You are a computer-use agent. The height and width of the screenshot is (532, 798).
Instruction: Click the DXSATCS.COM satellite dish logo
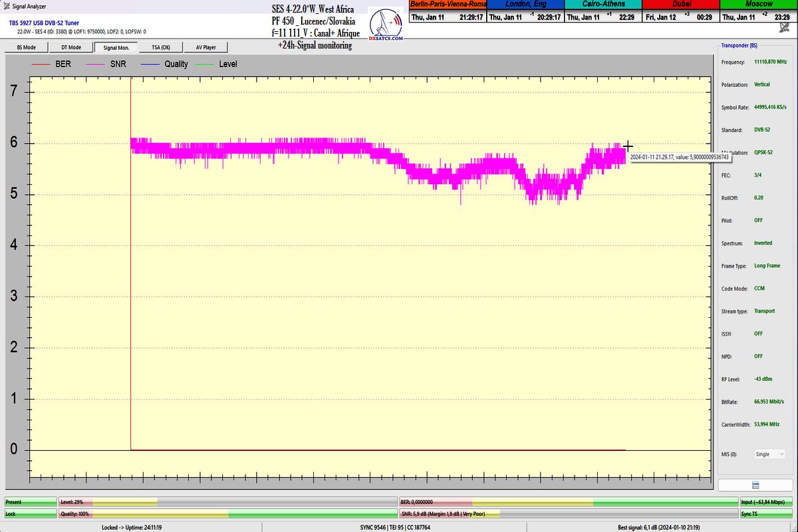386,27
